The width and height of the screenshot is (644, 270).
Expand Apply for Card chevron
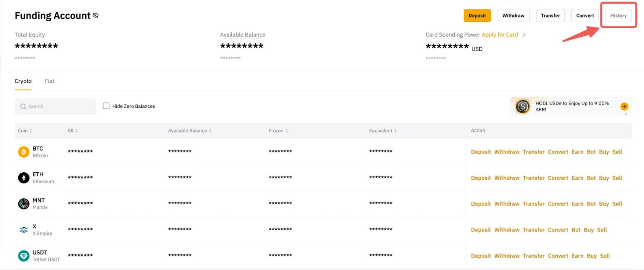[524, 35]
